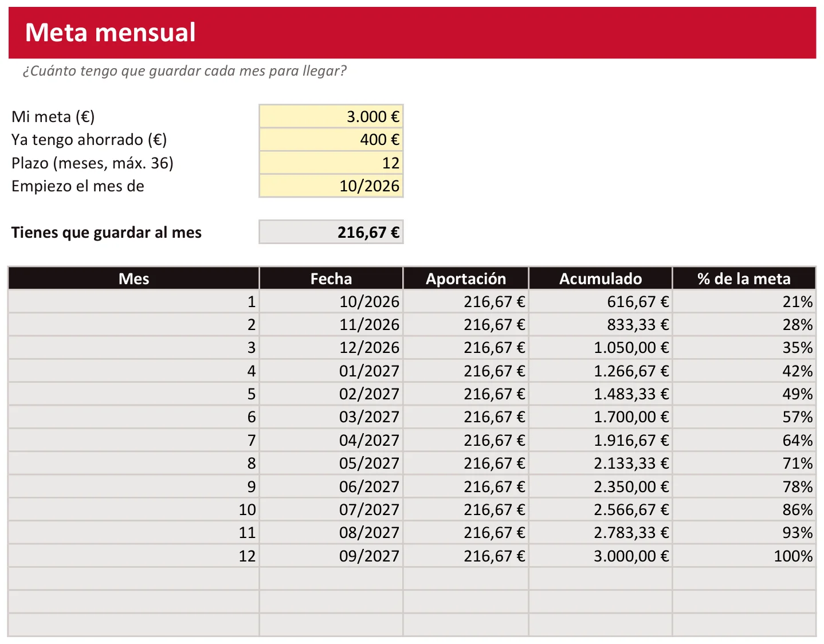Select the date cell 12/2026
This screenshot has height=644, width=824.
331,347
